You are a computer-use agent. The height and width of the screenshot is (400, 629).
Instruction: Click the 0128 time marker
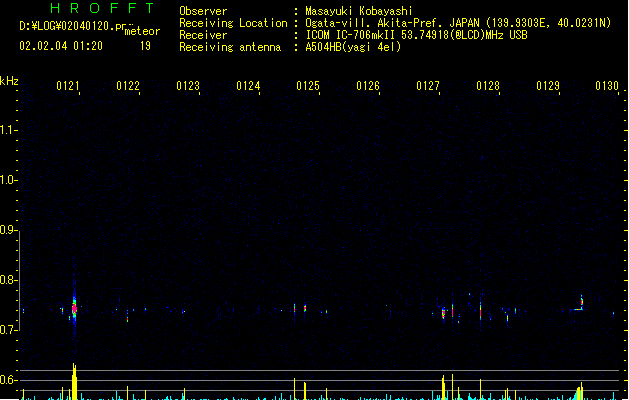pos(488,86)
